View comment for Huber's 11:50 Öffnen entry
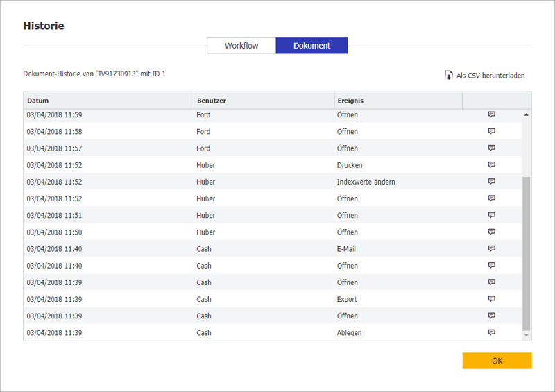The image size is (555, 392). click(x=491, y=232)
